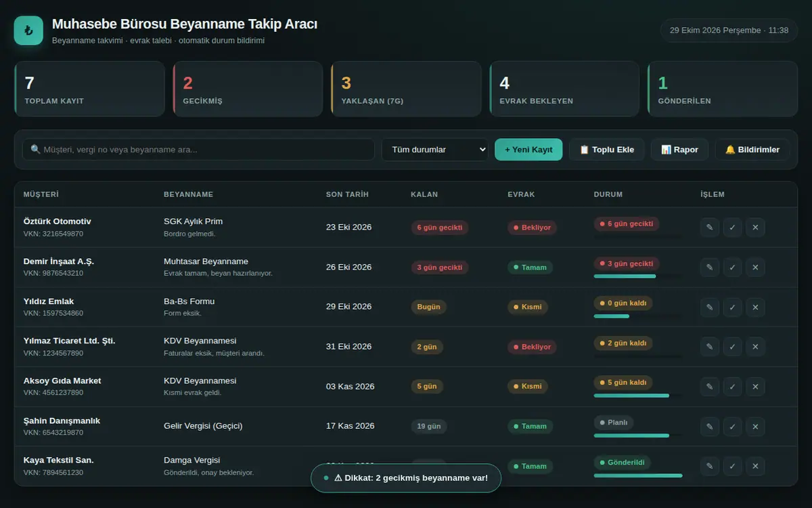
Task: Click the Turkish lira app logo icon
Action: tap(28, 30)
